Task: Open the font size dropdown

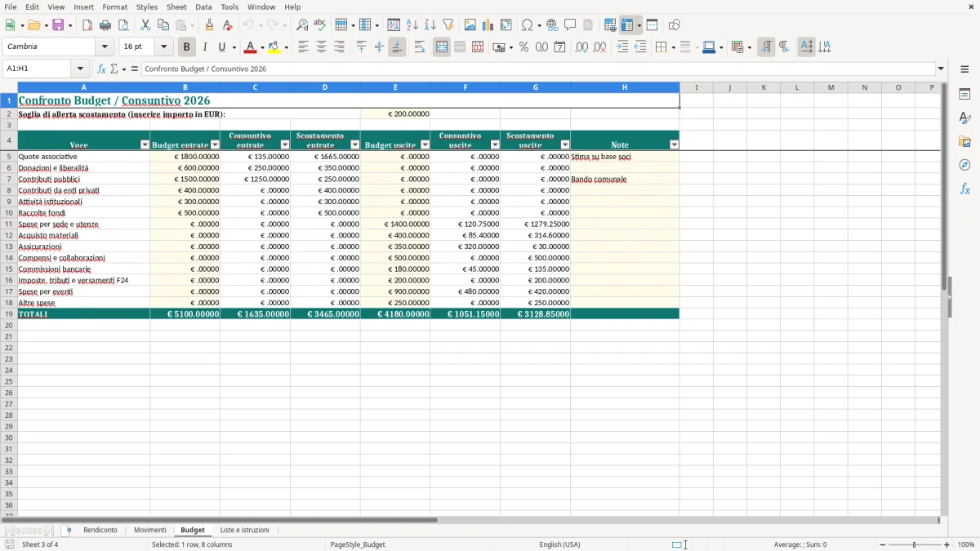Action: pos(163,47)
